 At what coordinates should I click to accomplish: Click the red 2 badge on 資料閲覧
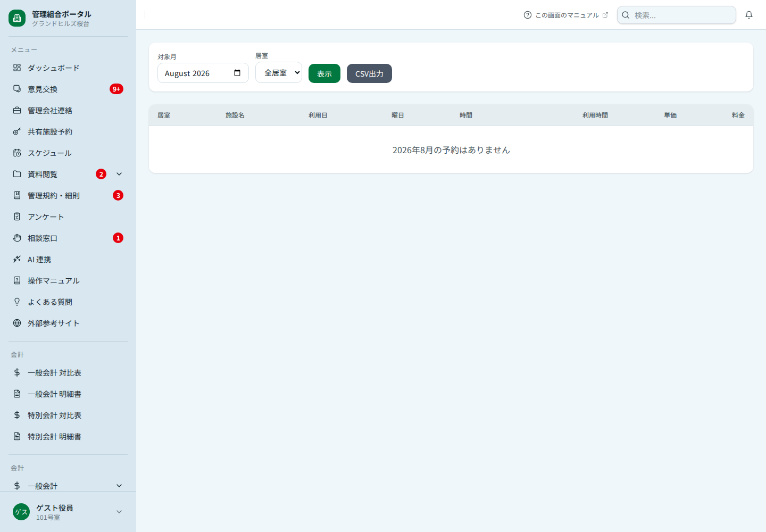101,174
